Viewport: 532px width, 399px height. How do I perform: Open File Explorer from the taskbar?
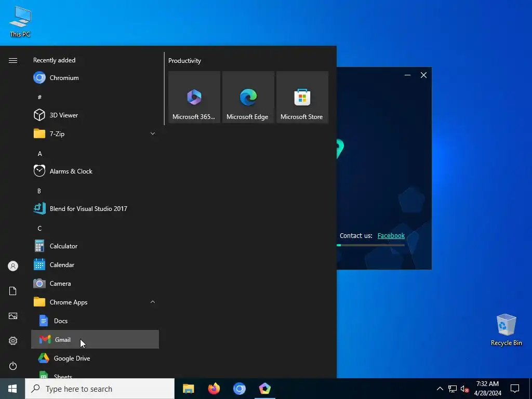click(x=188, y=389)
